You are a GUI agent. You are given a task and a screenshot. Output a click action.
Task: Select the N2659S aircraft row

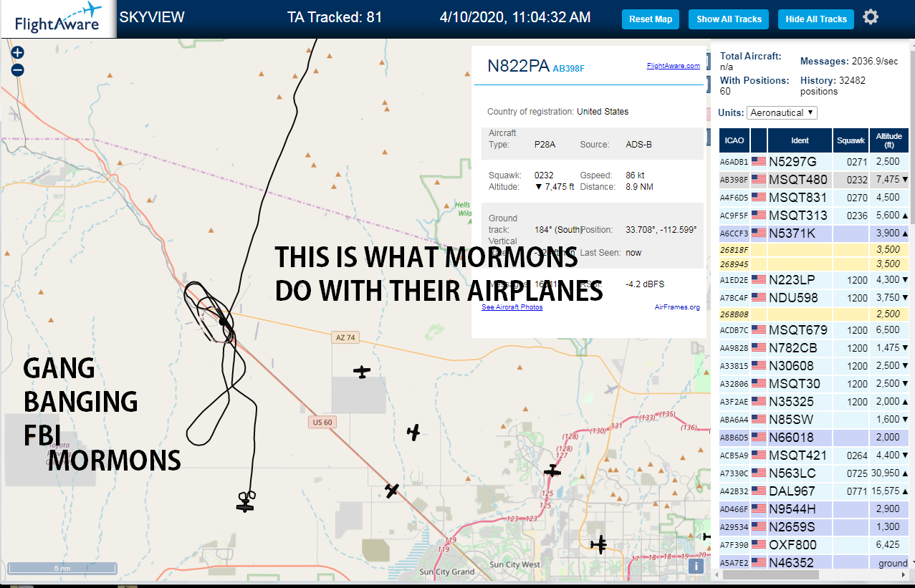coord(813,527)
